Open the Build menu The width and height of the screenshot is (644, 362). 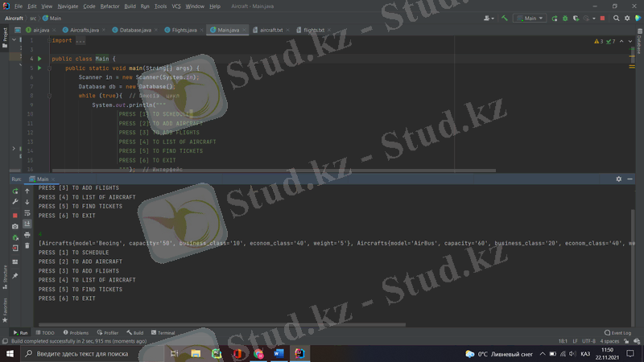130,6
